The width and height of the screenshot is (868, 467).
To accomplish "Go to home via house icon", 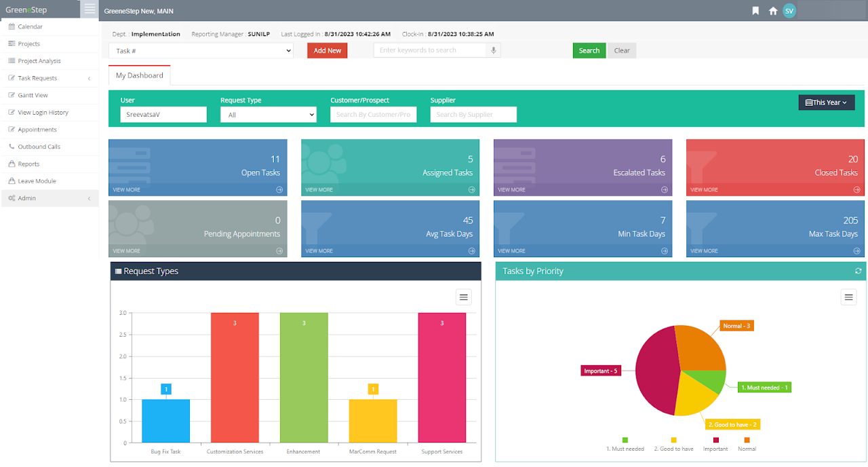I will [x=773, y=11].
